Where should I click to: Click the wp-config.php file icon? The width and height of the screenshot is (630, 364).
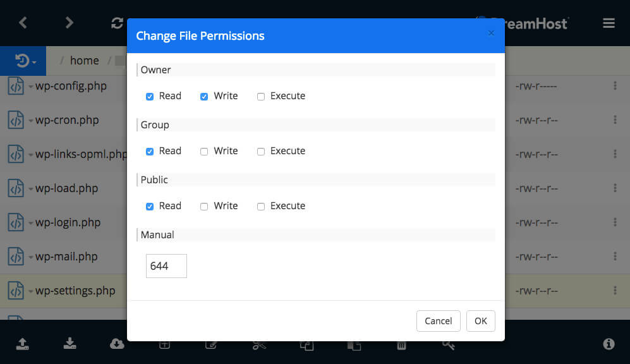pyautogui.click(x=15, y=86)
